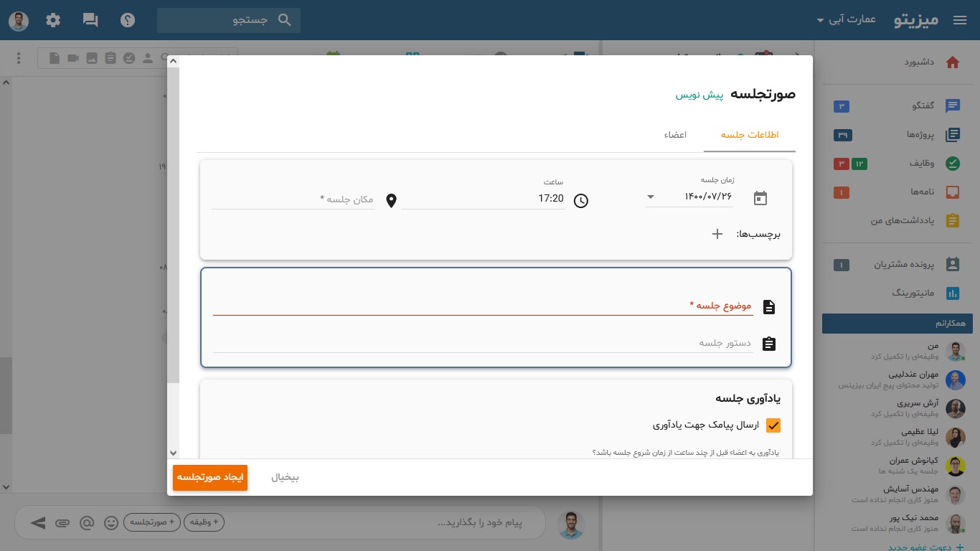
Task: Click the clipboard minutes icon in chat toolbar
Action: pyautogui.click(x=110, y=59)
